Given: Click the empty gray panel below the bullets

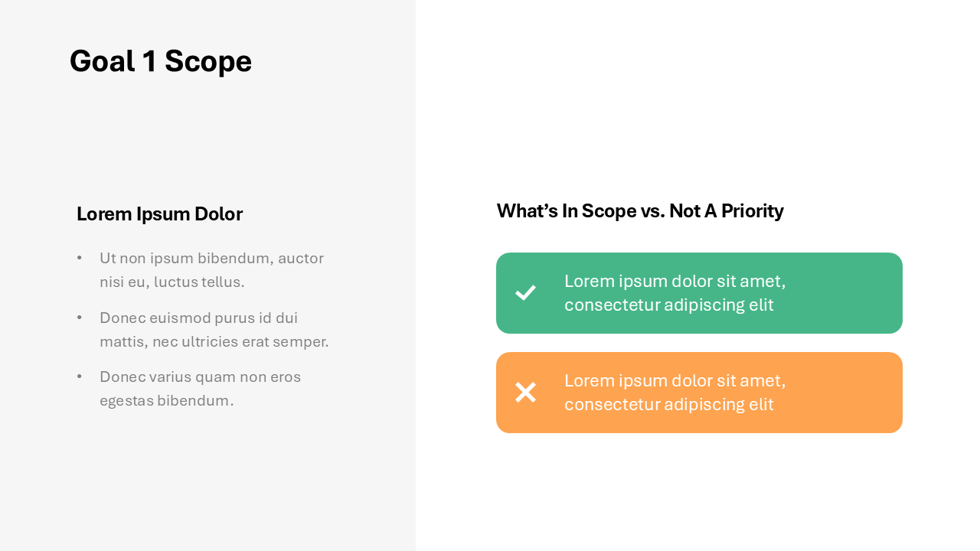Looking at the screenshot, I should (x=207, y=482).
